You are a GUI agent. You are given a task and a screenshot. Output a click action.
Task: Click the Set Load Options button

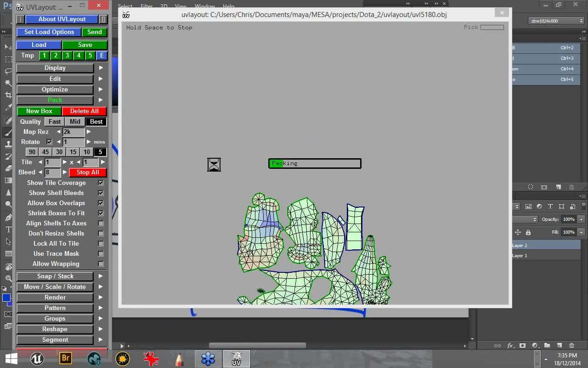point(49,32)
